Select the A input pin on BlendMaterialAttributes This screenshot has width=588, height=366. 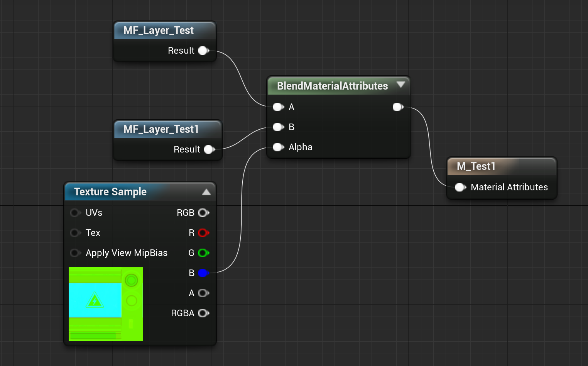point(278,107)
